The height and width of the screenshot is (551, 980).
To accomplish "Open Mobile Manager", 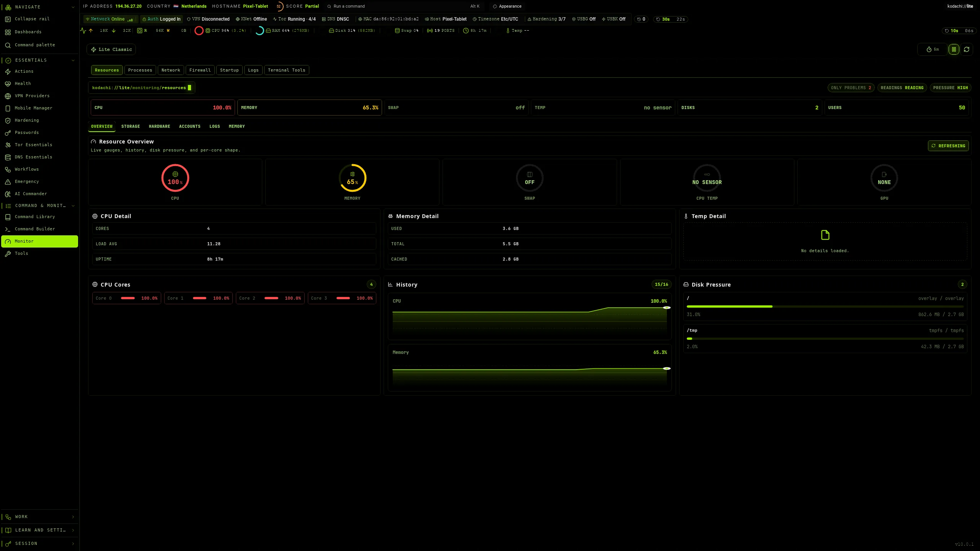I will coord(39,108).
